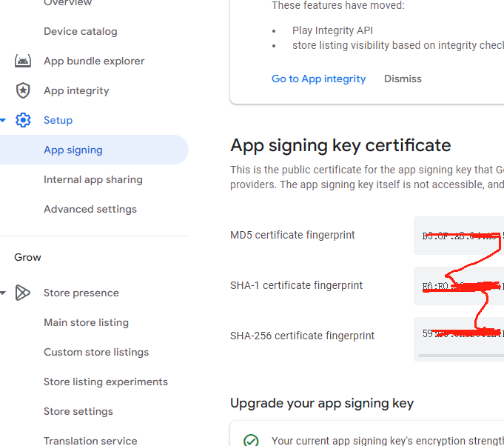
Task: Click the Store presence play icon
Action: point(22,293)
